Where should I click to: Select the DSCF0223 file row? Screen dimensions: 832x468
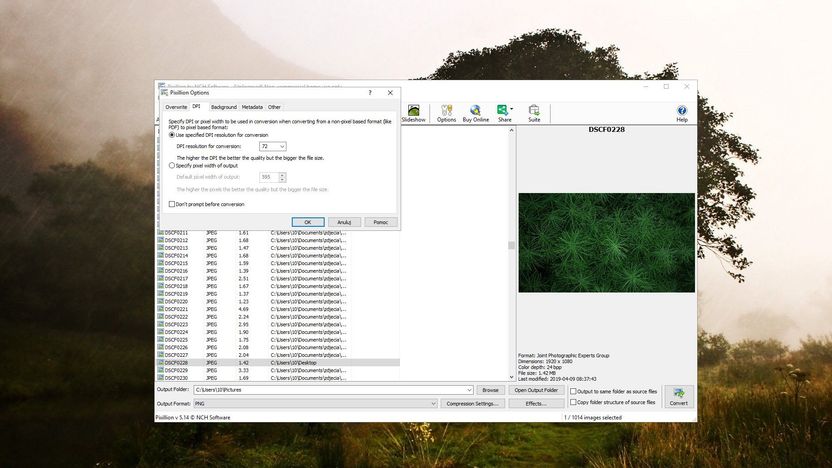(278, 324)
